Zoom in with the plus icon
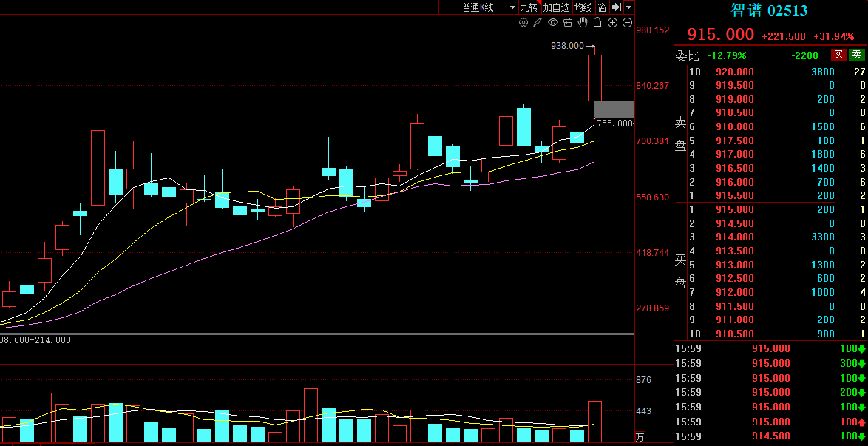 pyautogui.click(x=612, y=22)
